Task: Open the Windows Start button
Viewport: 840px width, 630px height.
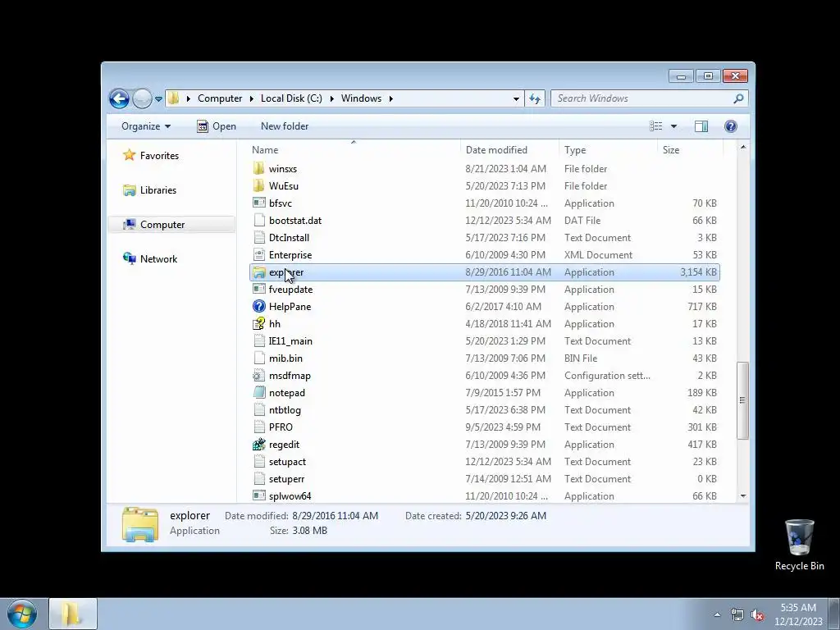Action: tap(22, 614)
